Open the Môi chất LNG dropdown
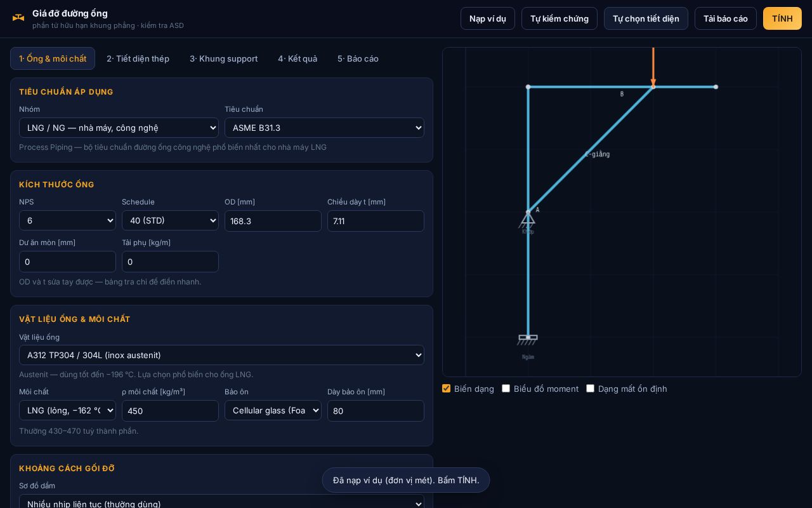Image resolution: width=812 pixels, height=508 pixels. pos(67,410)
